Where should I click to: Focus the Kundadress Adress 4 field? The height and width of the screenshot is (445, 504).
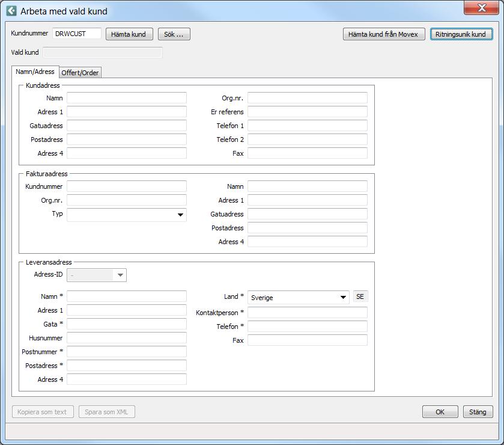pos(127,153)
